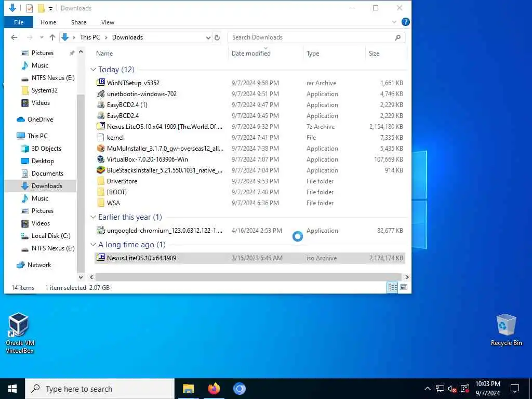Open the Windows Start menu
The width and height of the screenshot is (532, 399).
coord(12,389)
